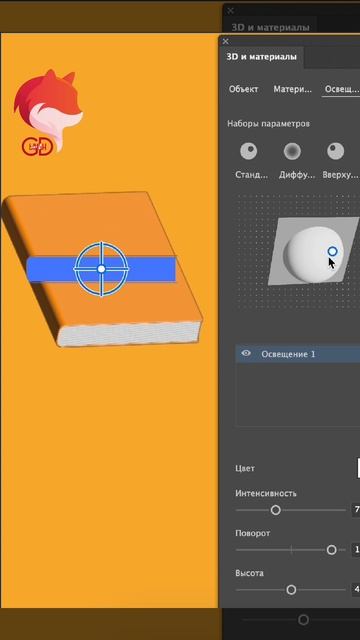360x640 pixels.
Task: Click the Диффу... preset label
Action: point(297,175)
